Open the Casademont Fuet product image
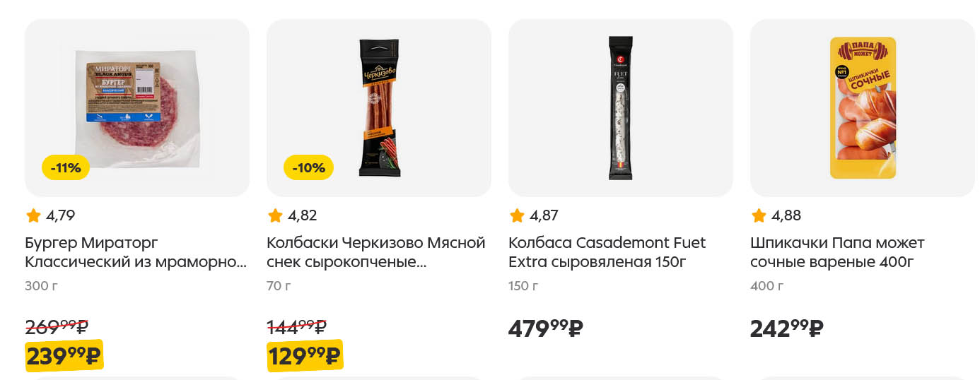The image size is (980, 380). (x=621, y=107)
